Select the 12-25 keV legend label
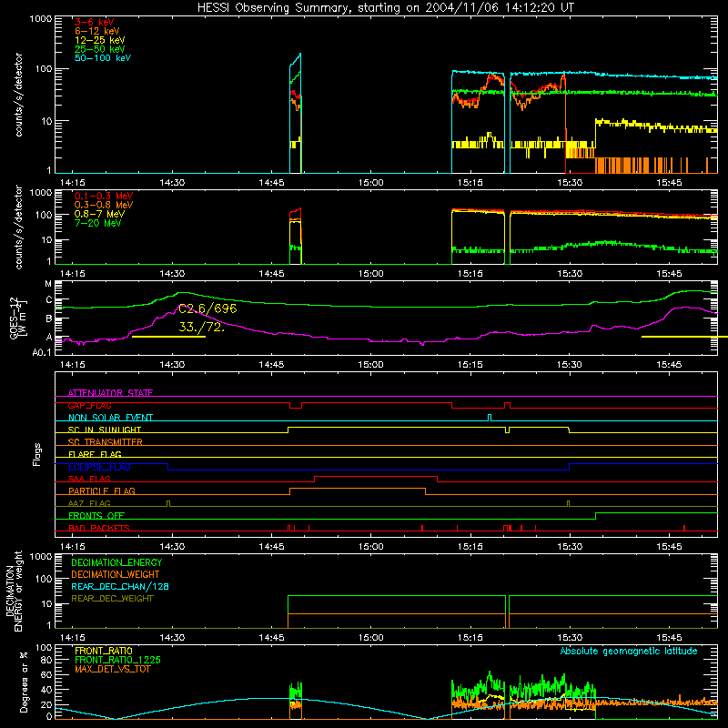The image size is (728, 728). [x=100, y=40]
